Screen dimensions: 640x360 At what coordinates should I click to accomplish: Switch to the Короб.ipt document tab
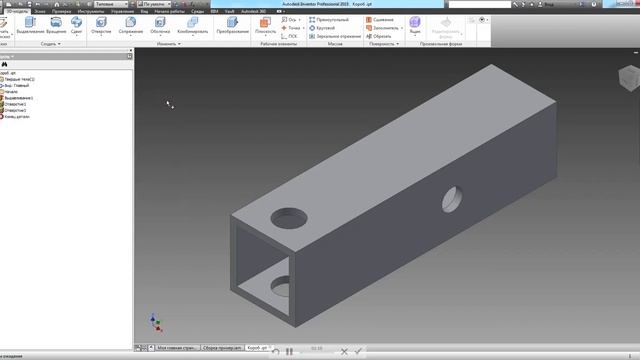[x=257, y=348]
